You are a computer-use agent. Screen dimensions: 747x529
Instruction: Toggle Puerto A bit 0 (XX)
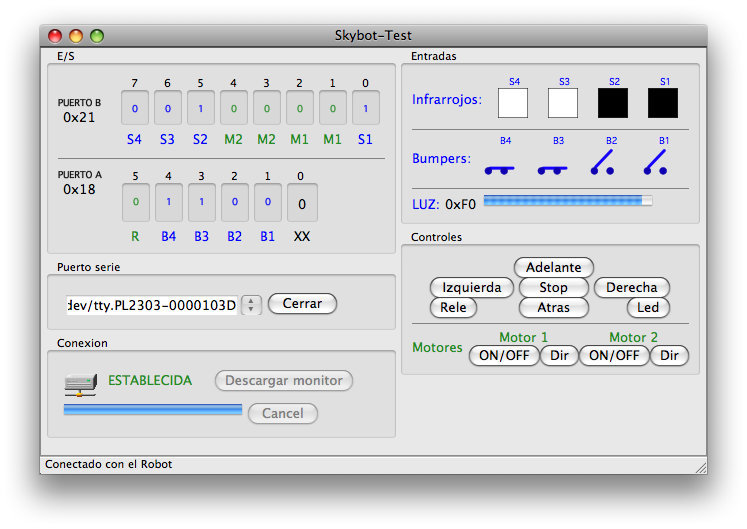302,203
